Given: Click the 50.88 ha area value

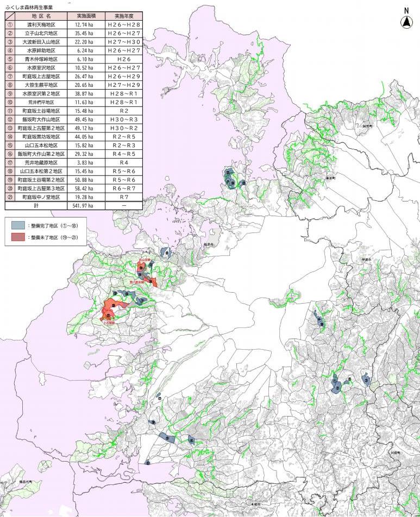Looking at the screenshot, I should point(84,180).
